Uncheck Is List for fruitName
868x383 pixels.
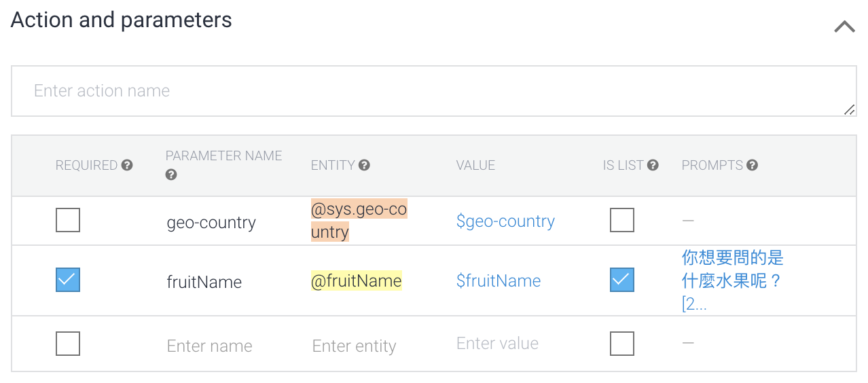pyautogui.click(x=622, y=280)
